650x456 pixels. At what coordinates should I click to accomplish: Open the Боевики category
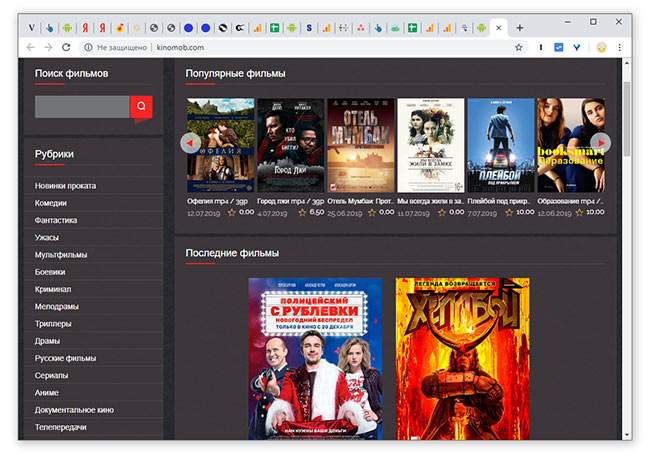[x=50, y=272]
